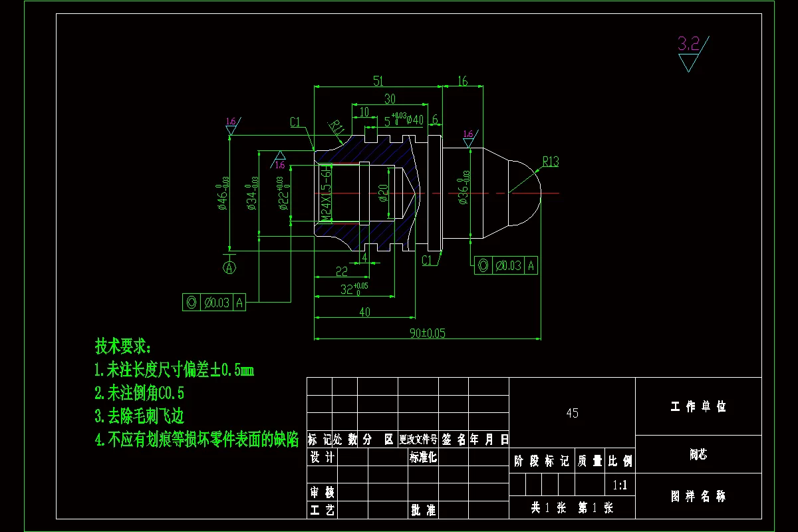Select the 1.6 roughness mark near the Ø36 neck
The height and width of the screenshot is (532, 798).
(x=467, y=135)
